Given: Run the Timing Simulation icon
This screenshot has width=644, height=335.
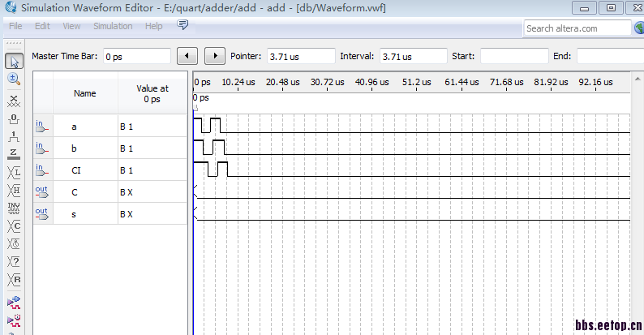Looking at the screenshot, I should coord(14,320).
